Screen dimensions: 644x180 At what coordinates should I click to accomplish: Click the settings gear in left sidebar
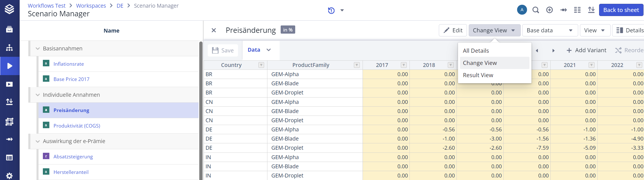[x=9, y=176]
